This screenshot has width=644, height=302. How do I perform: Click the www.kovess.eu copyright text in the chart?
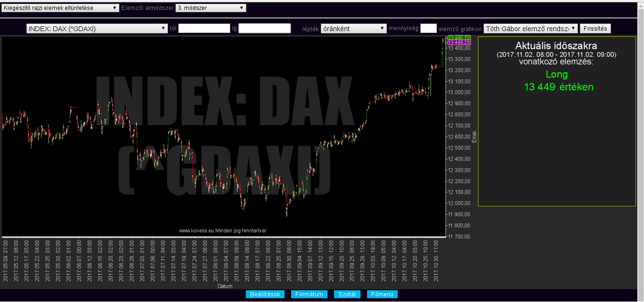tap(223, 231)
